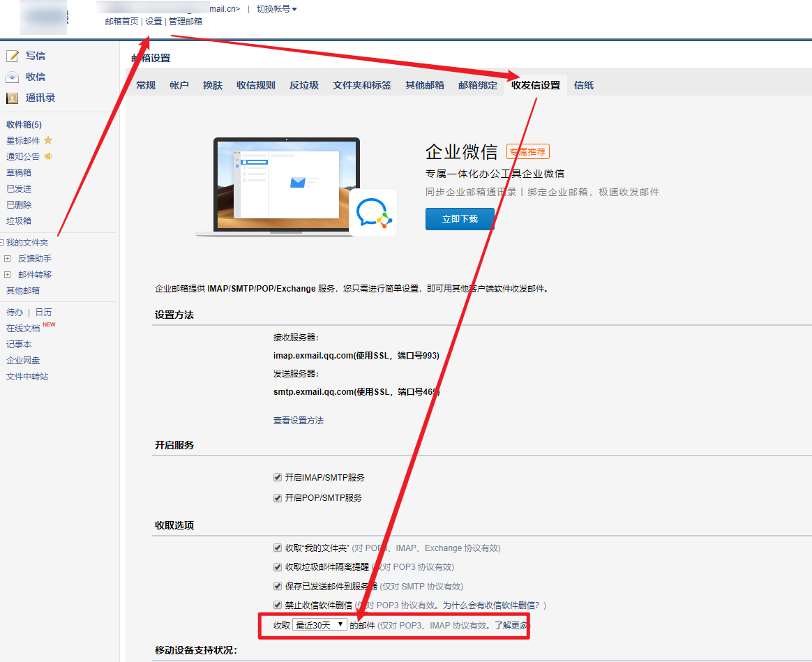Open the 邮箱绑定 tab
The image size is (812, 662).
[x=477, y=86]
